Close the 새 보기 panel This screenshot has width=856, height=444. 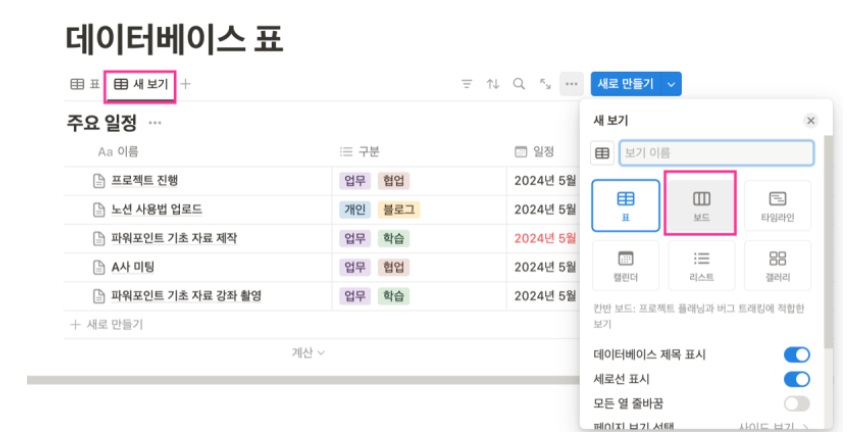pyautogui.click(x=811, y=121)
